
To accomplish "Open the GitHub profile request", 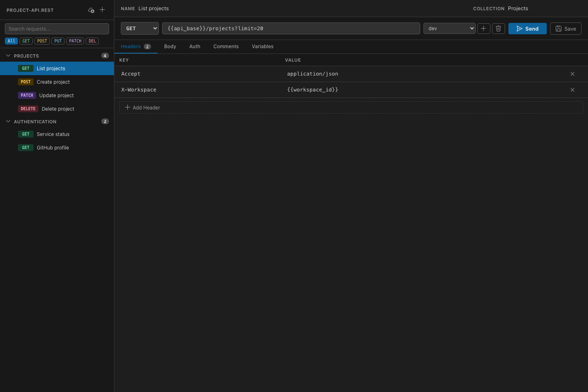I will coord(57,148).
